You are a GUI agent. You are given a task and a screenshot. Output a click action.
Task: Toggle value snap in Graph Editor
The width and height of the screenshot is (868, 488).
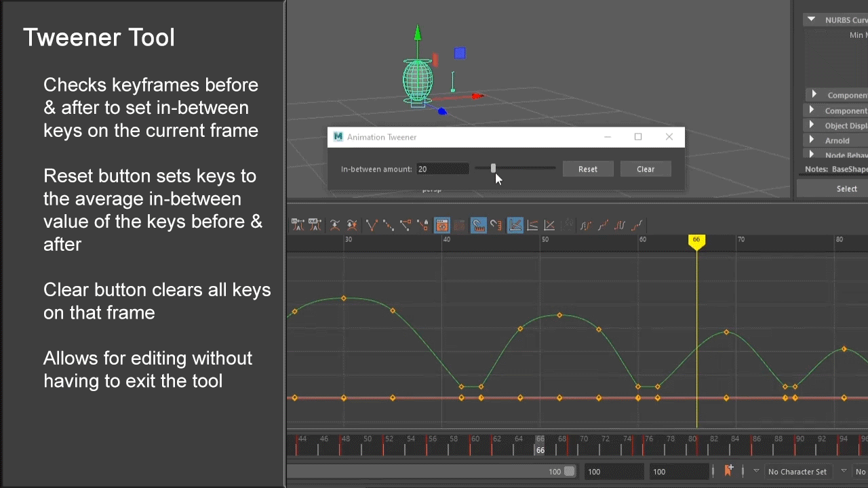[496, 225]
